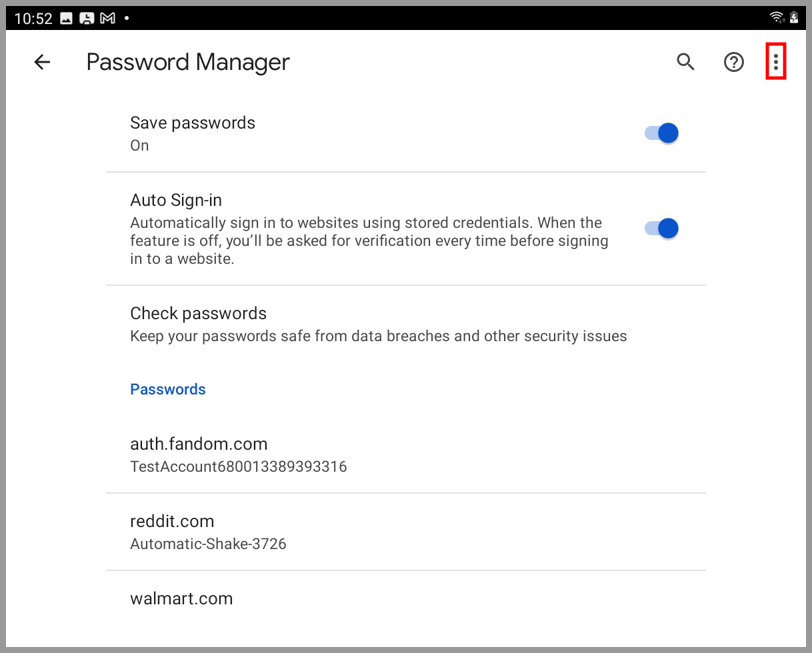Image resolution: width=812 pixels, height=653 pixels.
Task: Tap the image notification icon in status bar
Action: [66, 18]
